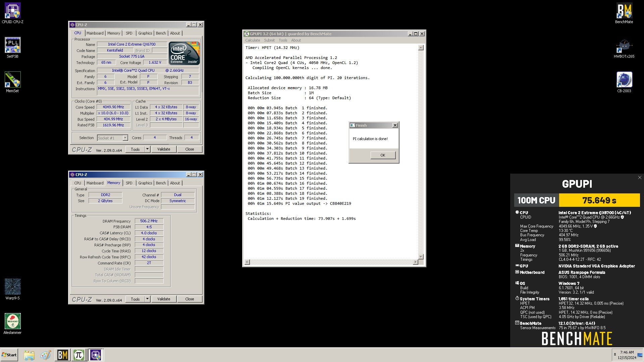Viewport: 644px width, 362px height.
Task: Click the DRAM Frequency 506.2 MHz field
Action: pyautogui.click(x=149, y=221)
